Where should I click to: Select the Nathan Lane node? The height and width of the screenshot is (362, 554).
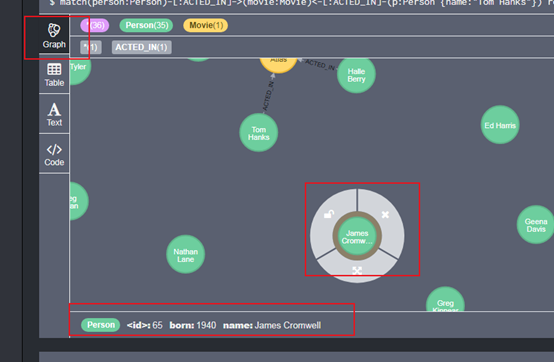[x=185, y=254]
